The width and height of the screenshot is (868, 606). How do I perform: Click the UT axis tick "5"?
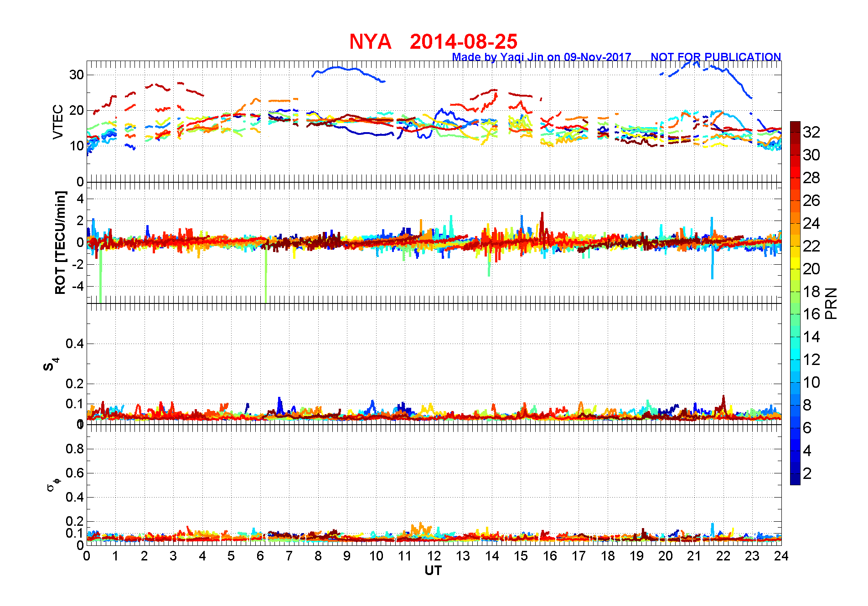[231, 556]
